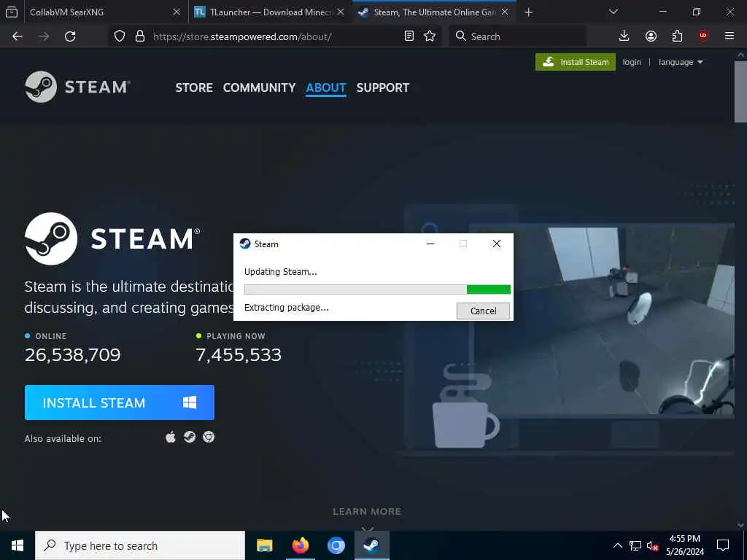Open the blue circular taskbar app
The height and width of the screenshot is (560, 747).
(x=336, y=545)
